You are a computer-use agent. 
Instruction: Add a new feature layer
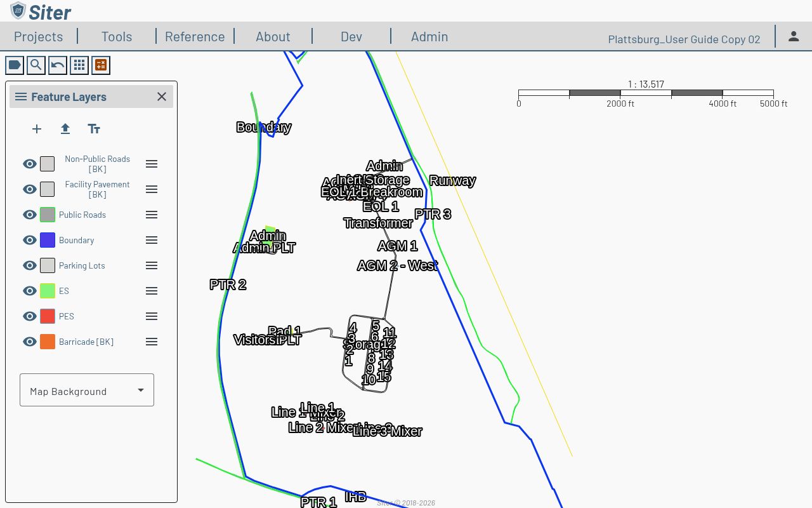click(x=37, y=129)
